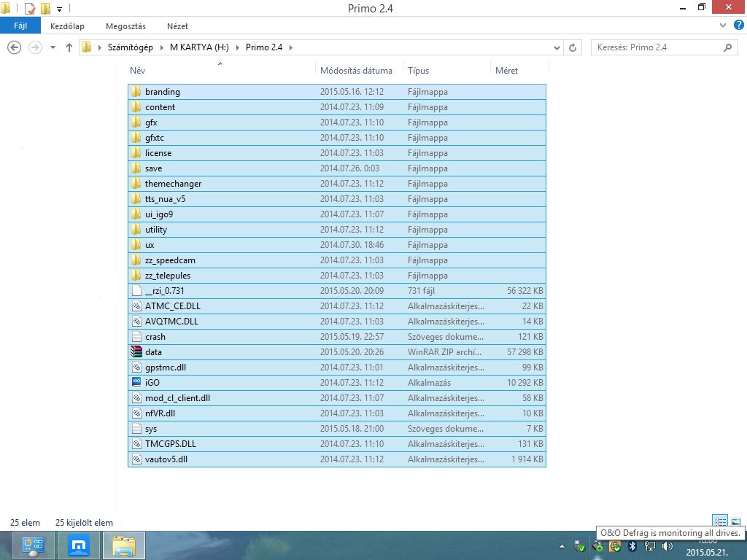This screenshot has height=560, width=747.
Task: Click the Properties quick access icon
Action: 29,8
